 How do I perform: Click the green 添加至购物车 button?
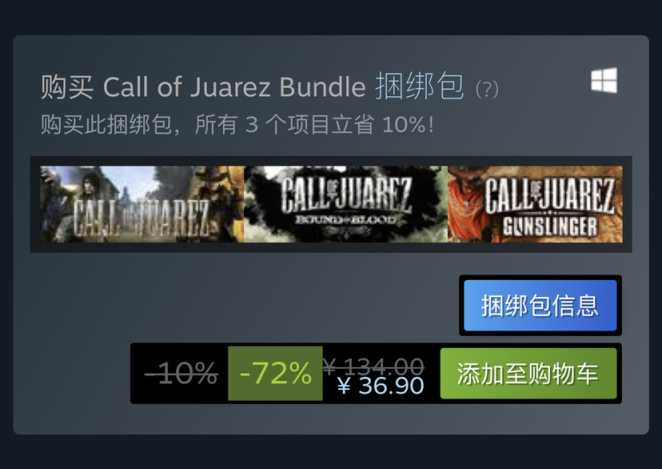pyautogui.click(x=528, y=373)
